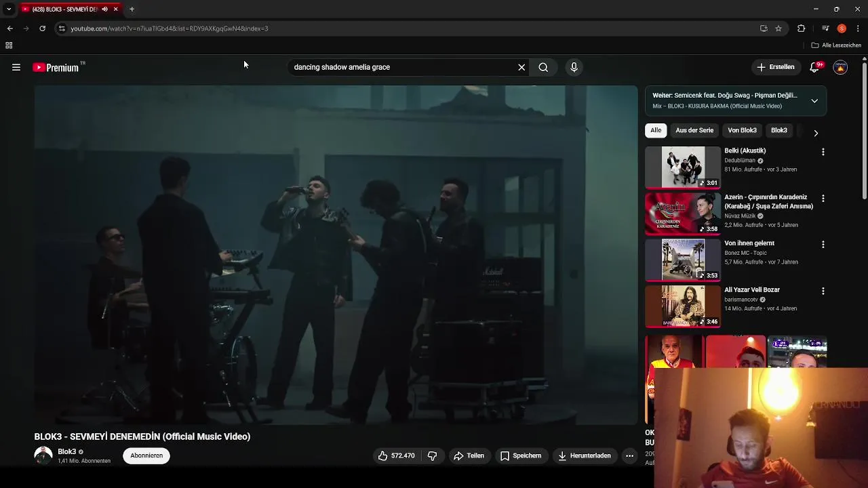The height and width of the screenshot is (488, 868).
Task: Click the video title 'BLOK3 - SEVMEYİ DENEMEDİN'
Action: [142, 436]
